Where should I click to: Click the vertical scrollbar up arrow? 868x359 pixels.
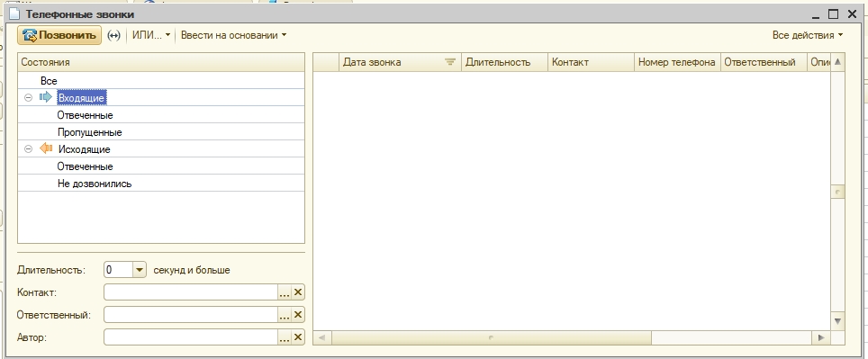[x=837, y=62]
